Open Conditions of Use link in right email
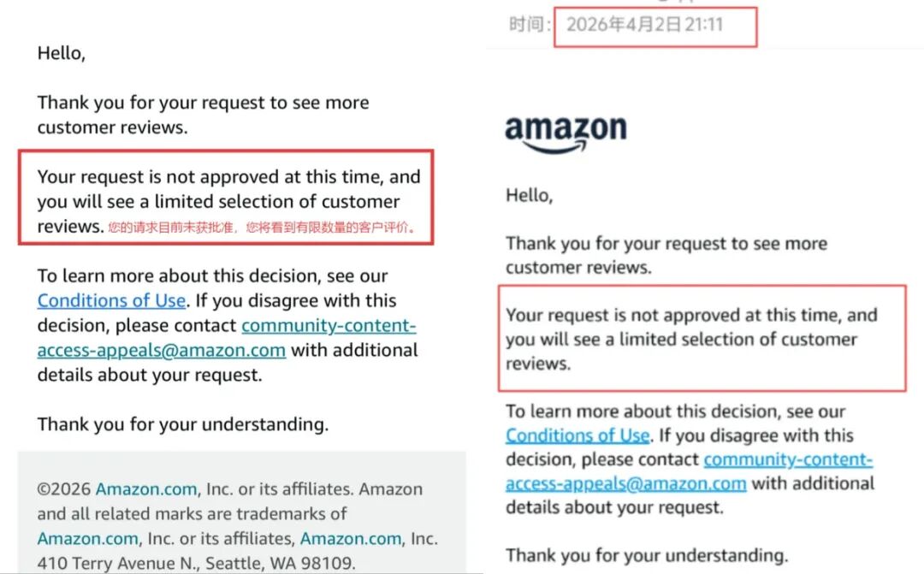This screenshot has width=924, height=574. [x=577, y=435]
